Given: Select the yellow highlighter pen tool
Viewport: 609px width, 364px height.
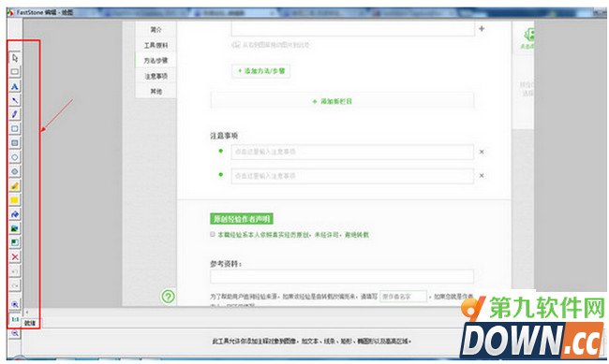Looking at the screenshot, I should 15,186.
